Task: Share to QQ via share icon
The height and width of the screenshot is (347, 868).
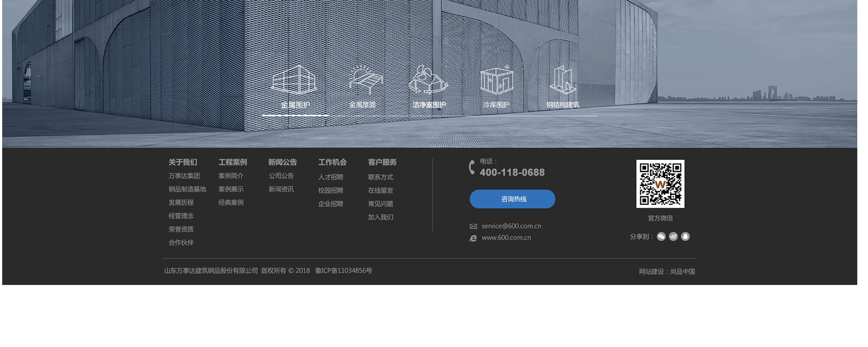Action: click(x=685, y=236)
